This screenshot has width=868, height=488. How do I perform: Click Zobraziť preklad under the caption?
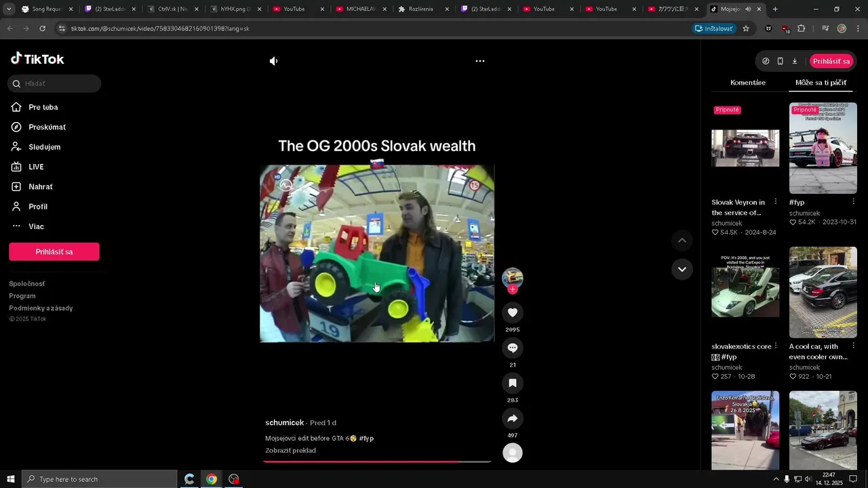pos(290,451)
